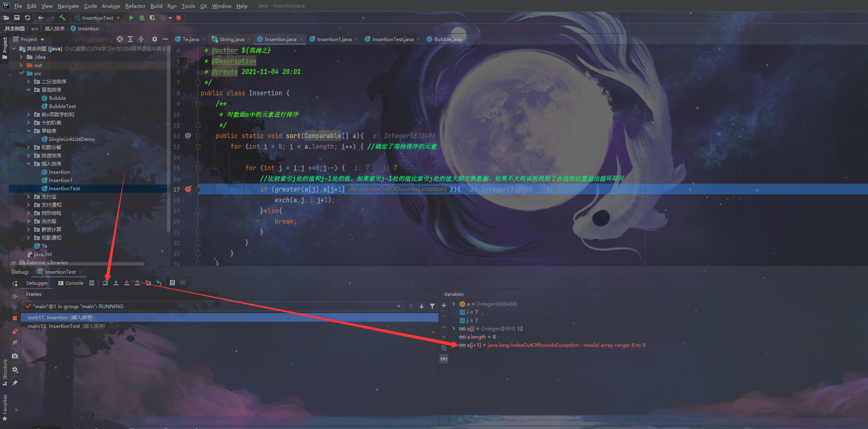Toggle Mute Breakpoints in debug sidebar

coord(15,342)
